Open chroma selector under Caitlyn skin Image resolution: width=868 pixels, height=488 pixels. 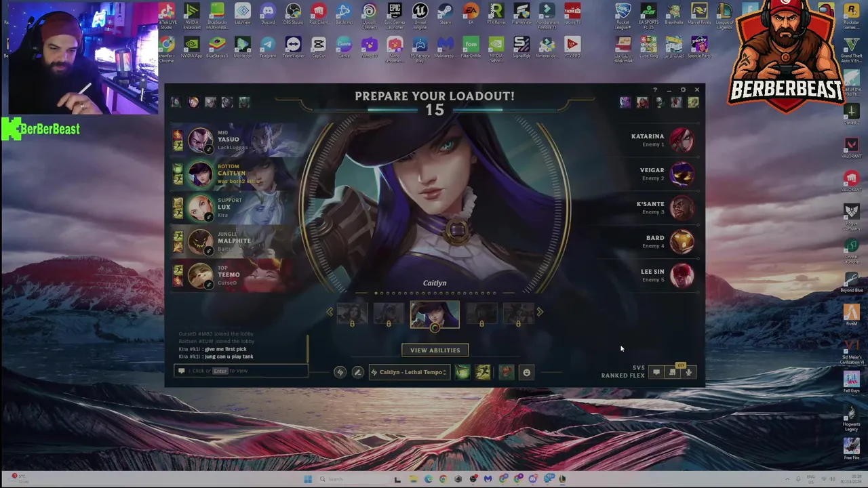(x=435, y=328)
